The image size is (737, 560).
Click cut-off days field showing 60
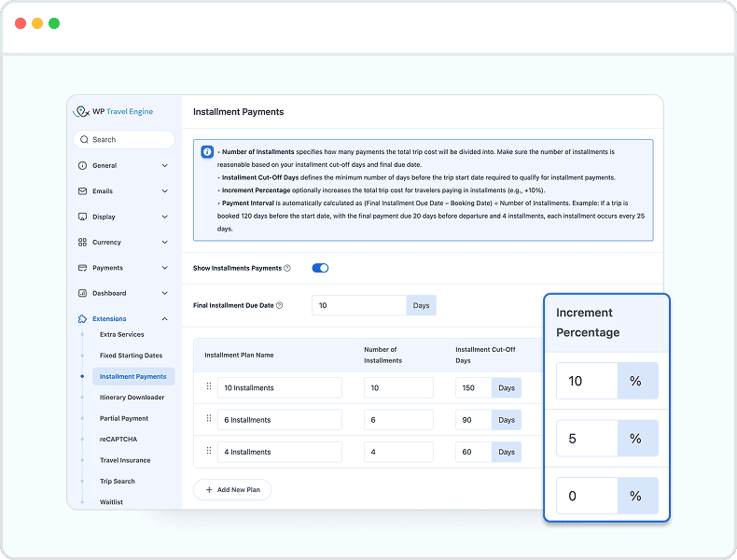pyautogui.click(x=474, y=452)
